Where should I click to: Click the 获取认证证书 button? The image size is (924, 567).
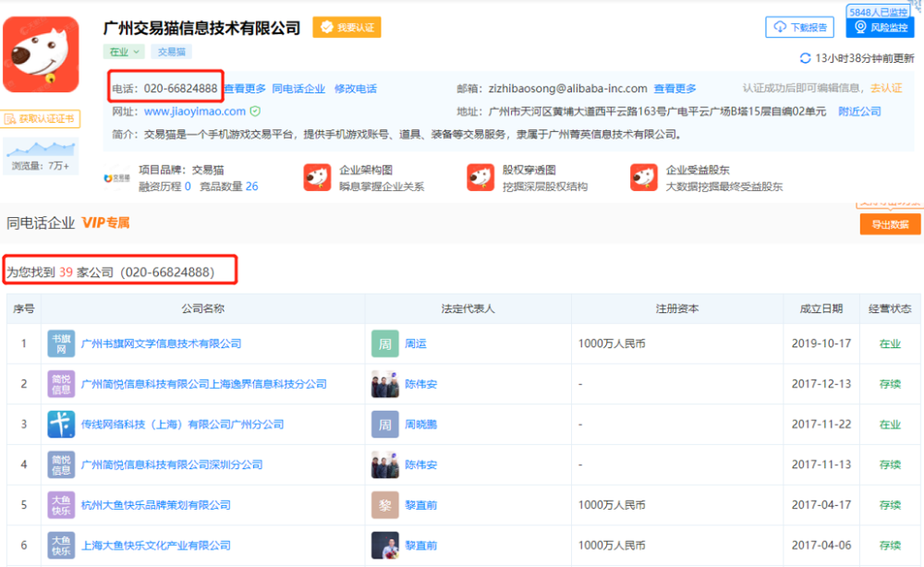point(41,119)
